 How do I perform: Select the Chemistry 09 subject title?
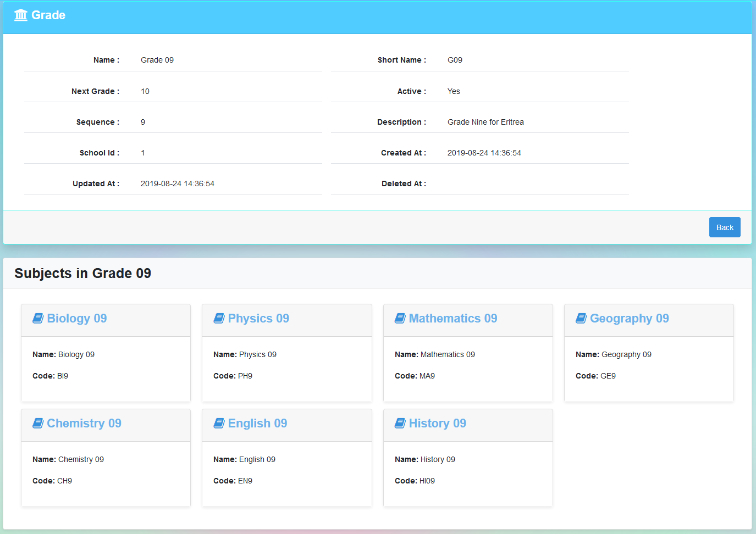click(84, 424)
